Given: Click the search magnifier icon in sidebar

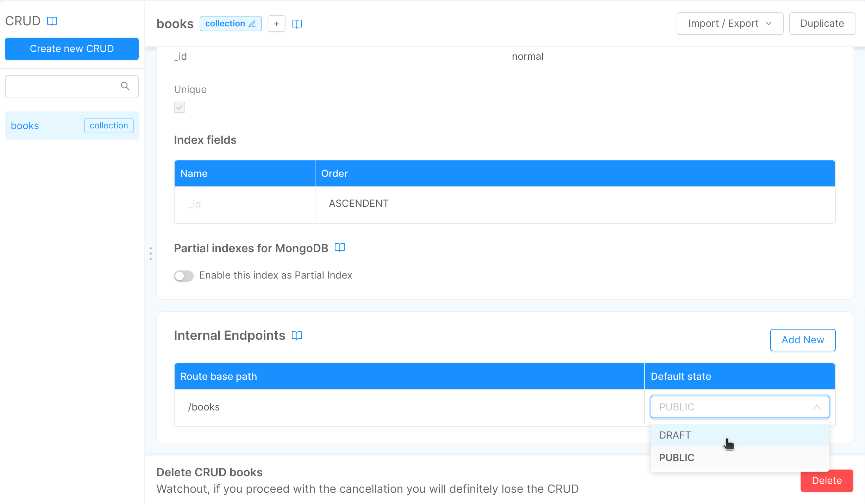Looking at the screenshot, I should click(125, 86).
